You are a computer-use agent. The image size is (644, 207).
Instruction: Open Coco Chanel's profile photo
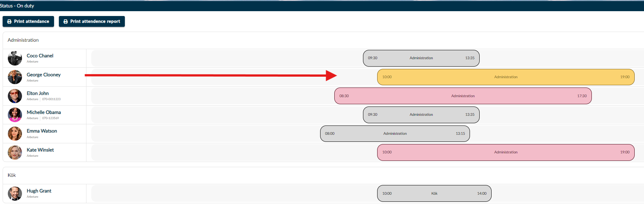point(15,58)
